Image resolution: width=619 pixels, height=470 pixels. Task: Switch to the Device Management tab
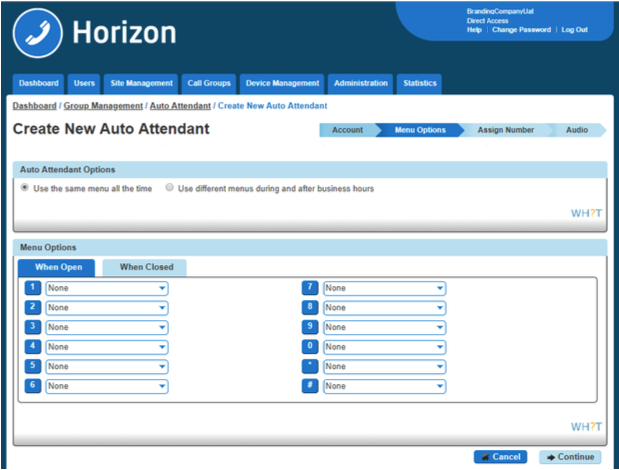tap(282, 84)
